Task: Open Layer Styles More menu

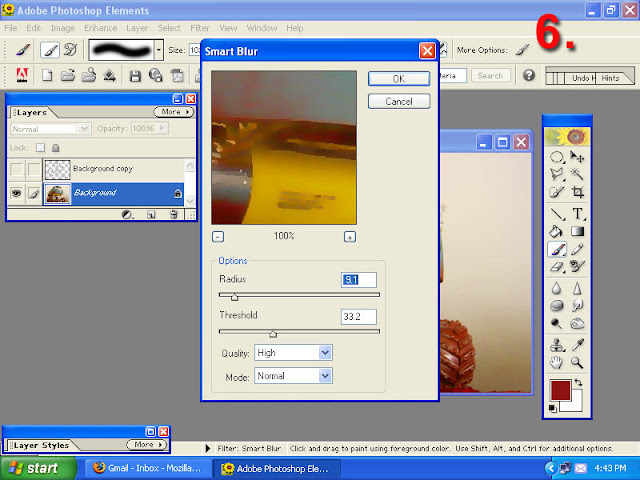Action: pyautogui.click(x=147, y=444)
